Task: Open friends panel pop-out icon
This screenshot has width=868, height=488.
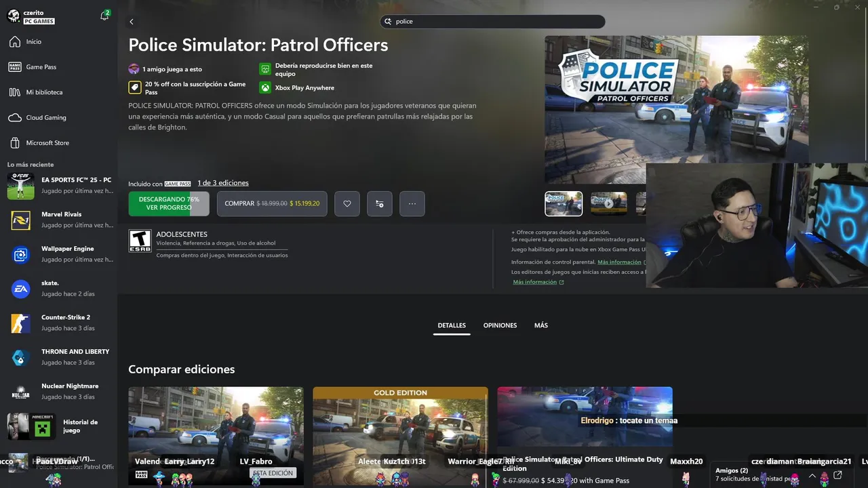Action: coord(837,475)
